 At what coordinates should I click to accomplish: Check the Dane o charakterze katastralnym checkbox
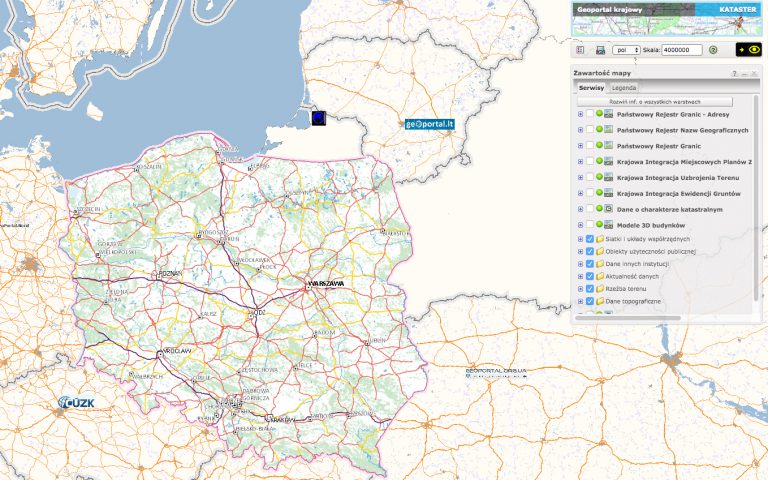pyautogui.click(x=589, y=208)
